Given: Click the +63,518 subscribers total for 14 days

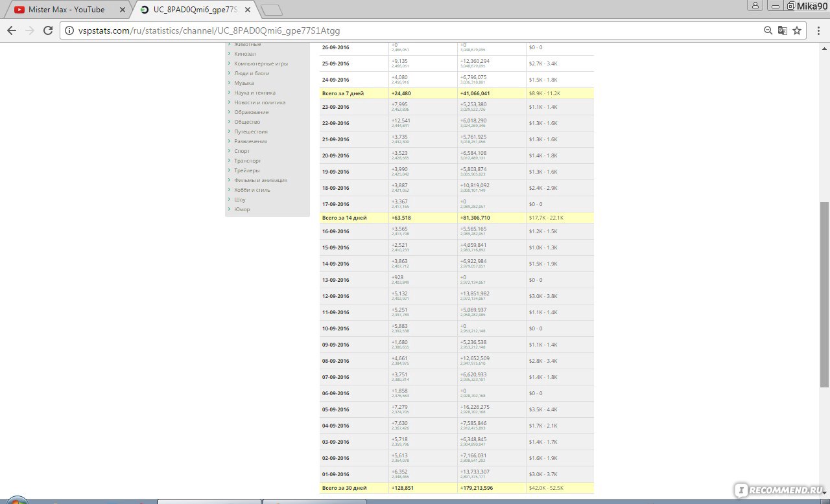Looking at the screenshot, I should (401, 218).
